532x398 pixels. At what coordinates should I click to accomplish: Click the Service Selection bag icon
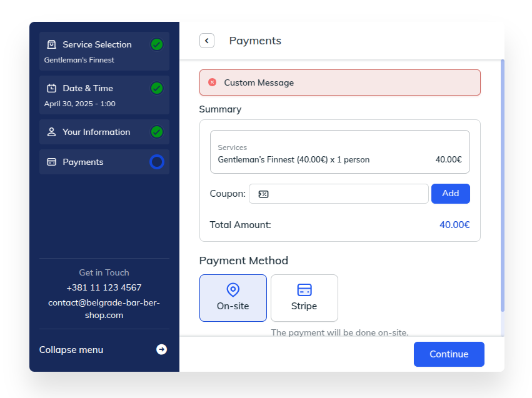pos(51,44)
